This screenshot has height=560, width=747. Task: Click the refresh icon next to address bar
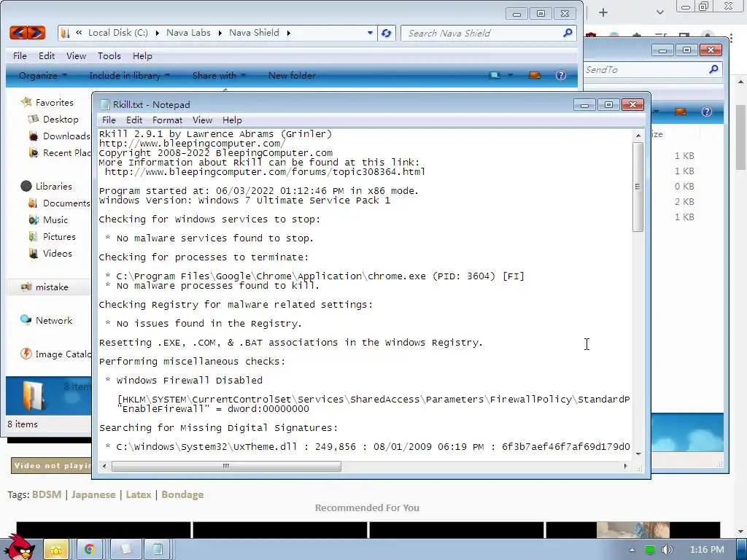387,33
